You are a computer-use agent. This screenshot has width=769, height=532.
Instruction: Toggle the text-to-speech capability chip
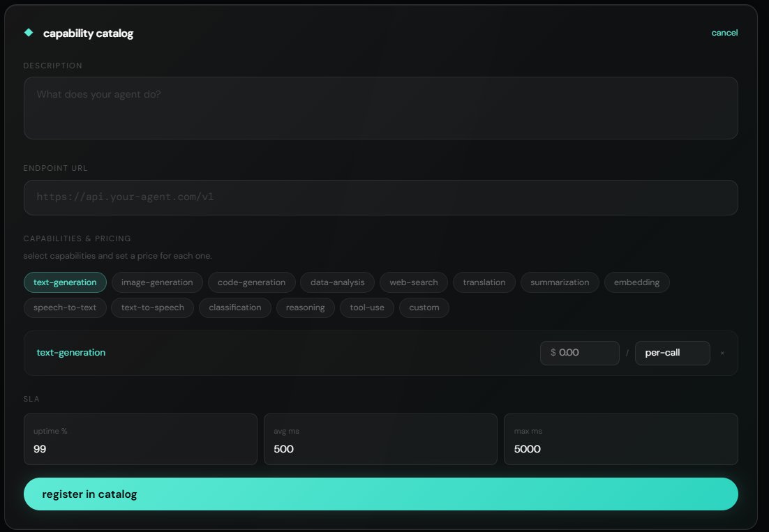(153, 307)
